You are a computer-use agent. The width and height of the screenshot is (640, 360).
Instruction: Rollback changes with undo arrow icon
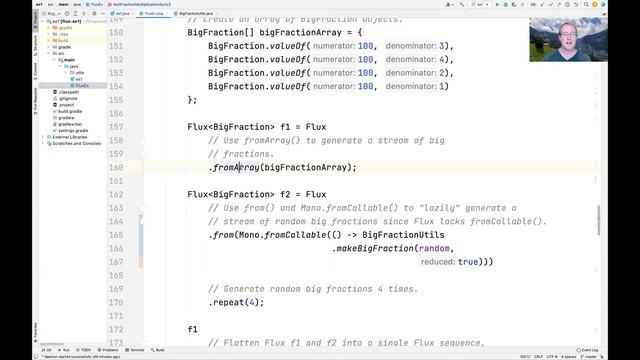[x=576, y=4]
